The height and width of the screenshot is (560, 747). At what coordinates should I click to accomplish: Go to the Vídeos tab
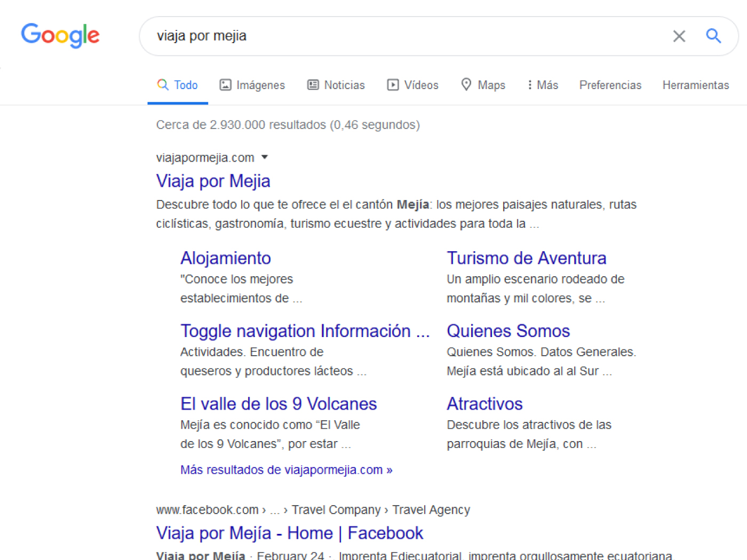413,85
